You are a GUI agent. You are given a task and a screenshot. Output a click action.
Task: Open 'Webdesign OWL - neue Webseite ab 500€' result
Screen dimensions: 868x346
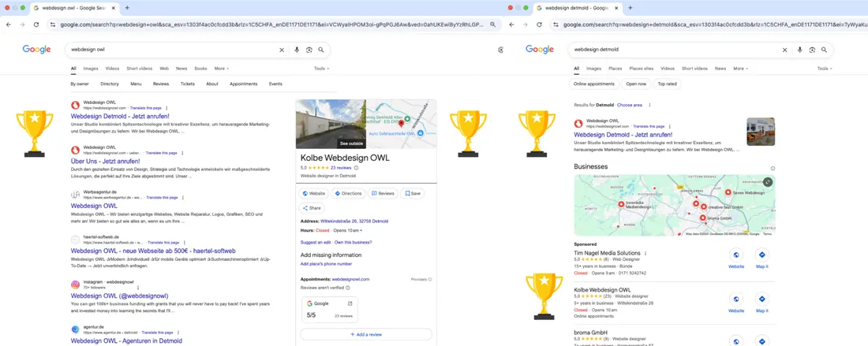153,251
